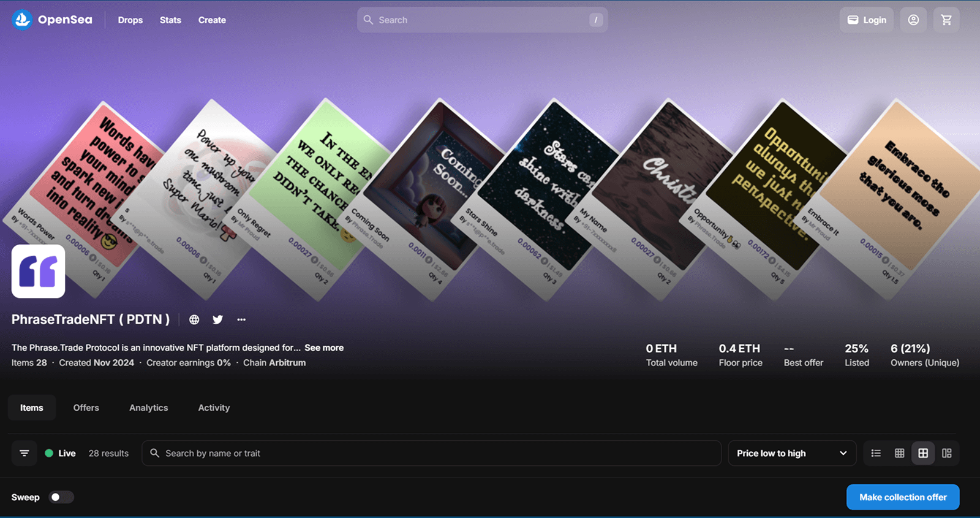Switch to list view layout icon

(x=876, y=453)
